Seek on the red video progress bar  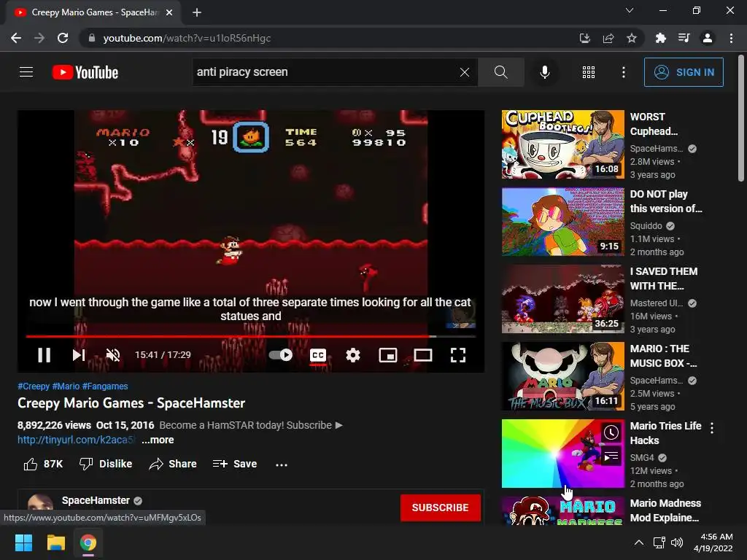coord(251,336)
